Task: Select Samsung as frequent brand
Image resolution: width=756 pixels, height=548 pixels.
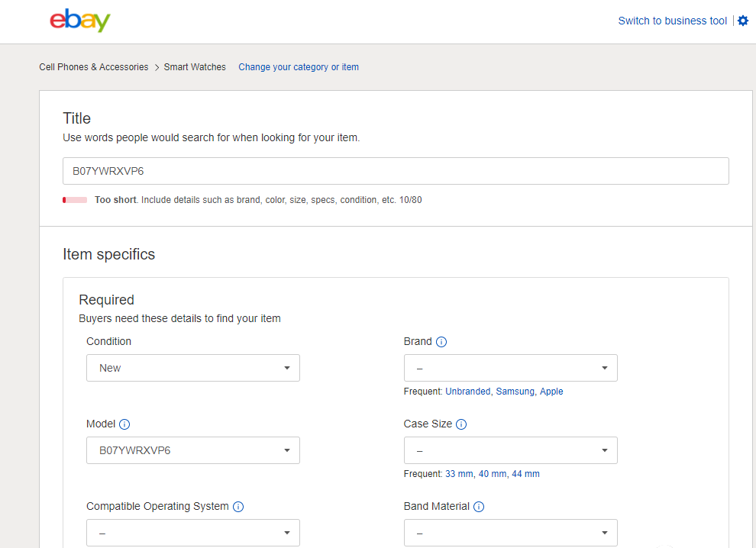Action: pos(515,392)
